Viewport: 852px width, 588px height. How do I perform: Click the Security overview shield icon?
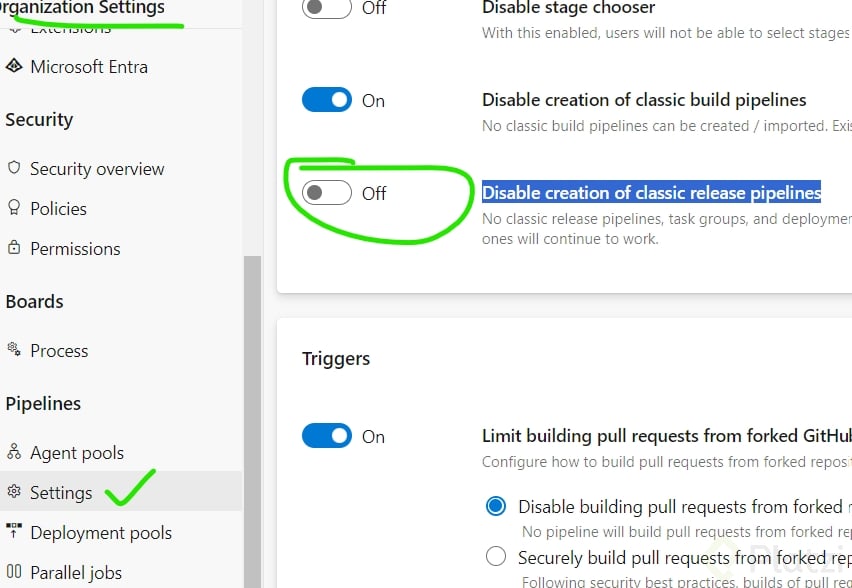coord(14,168)
